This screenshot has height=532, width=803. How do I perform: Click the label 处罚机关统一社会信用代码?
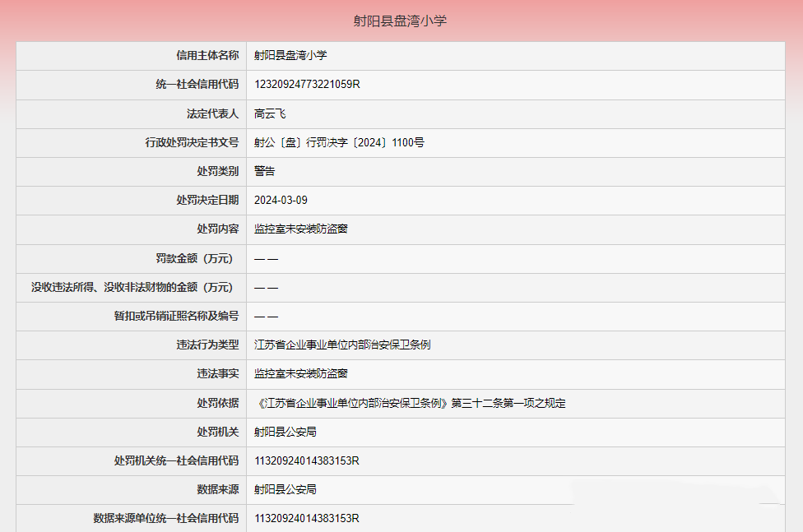176,460
